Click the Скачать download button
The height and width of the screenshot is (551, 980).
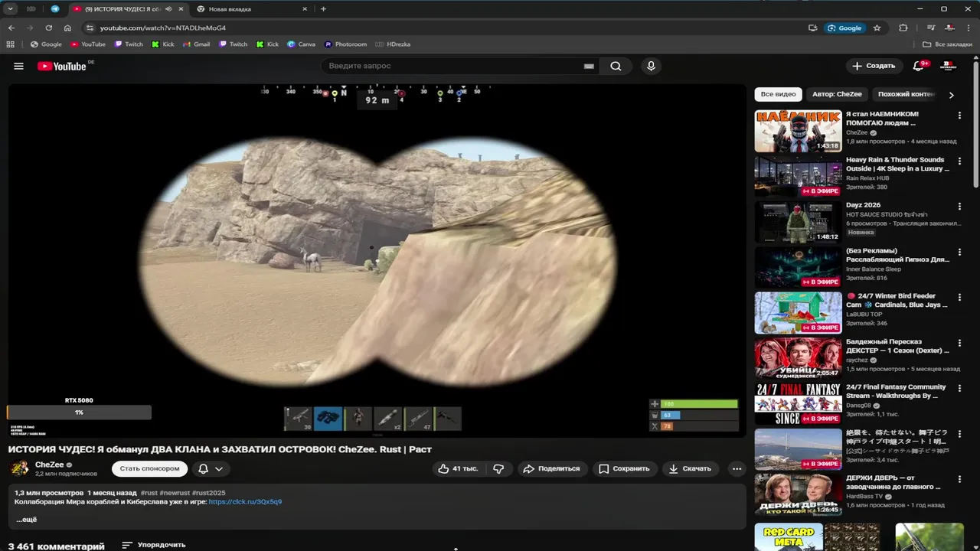690,468
